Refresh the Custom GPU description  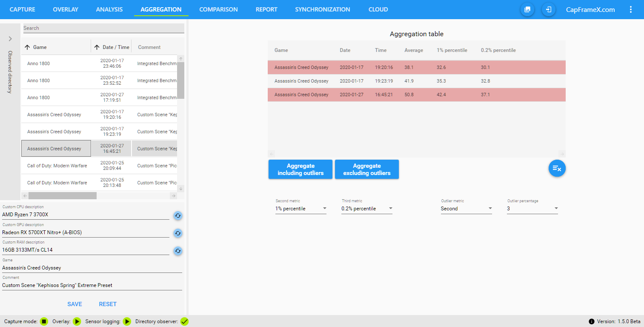[x=178, y=233]
